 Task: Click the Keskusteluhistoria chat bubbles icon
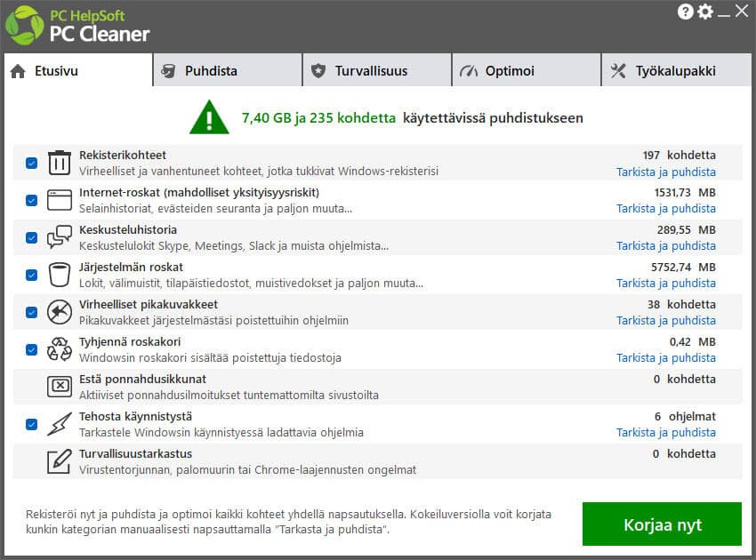59,237
